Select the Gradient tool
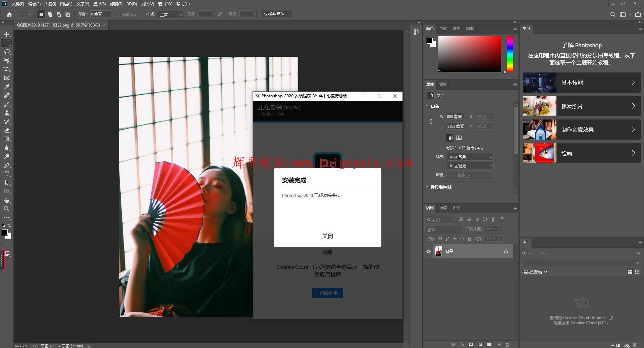644x348 pixels. [x=7, y=139]
